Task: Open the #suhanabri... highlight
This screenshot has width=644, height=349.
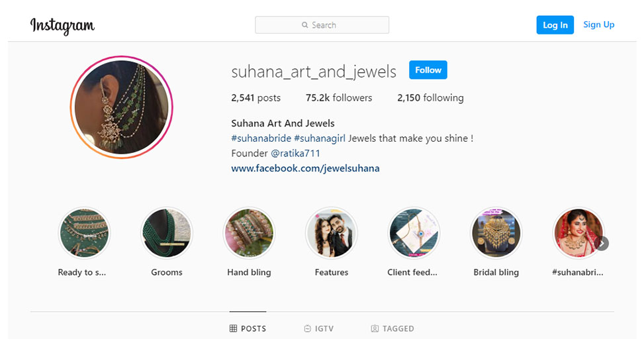Action: coord(578,232)
